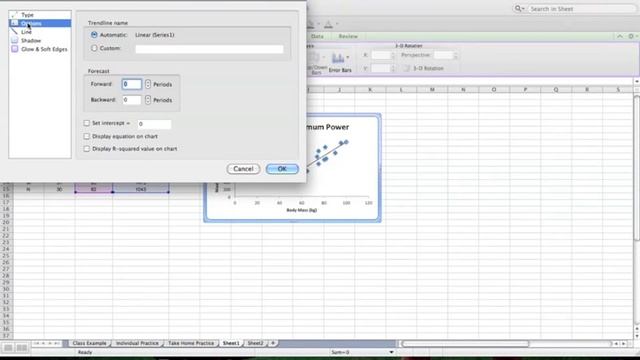Switch to Individual Practice sheet tab
Viewport: 640px width, 360px height.
(137, 343)
